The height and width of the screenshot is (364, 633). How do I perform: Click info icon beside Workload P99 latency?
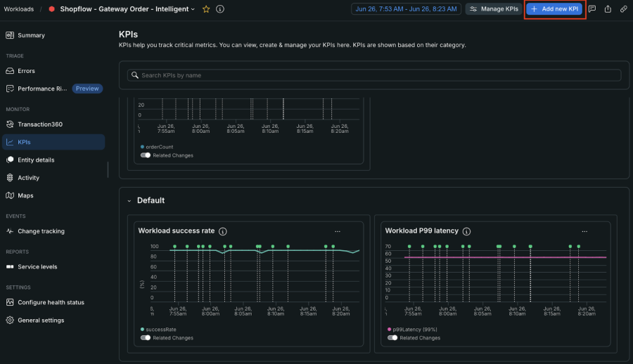(467, 231)
